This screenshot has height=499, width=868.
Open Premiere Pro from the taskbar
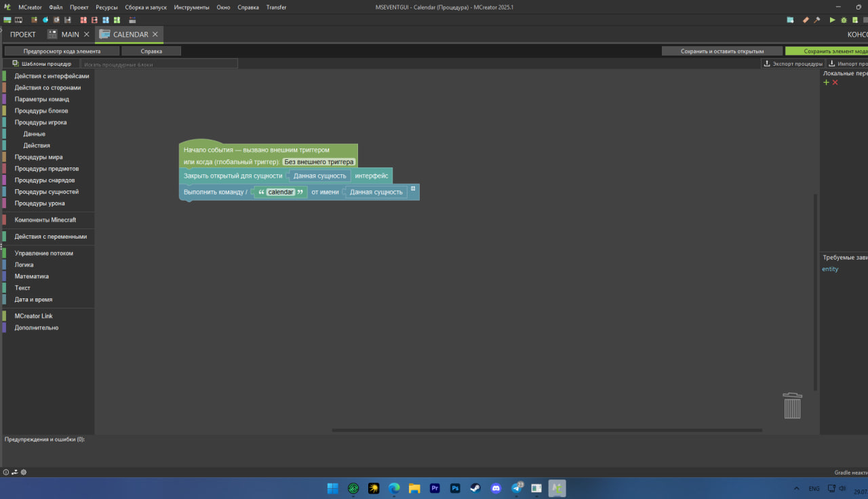(435, 488)
